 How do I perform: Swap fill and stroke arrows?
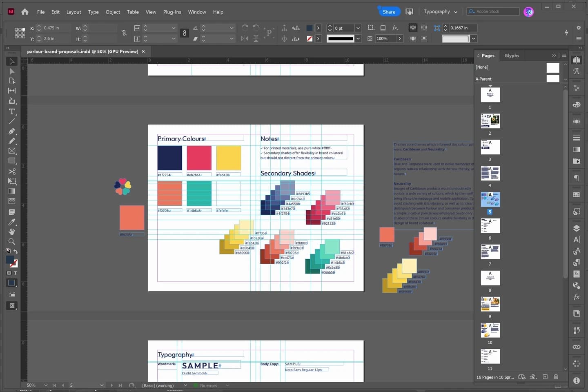click(16, 252)
